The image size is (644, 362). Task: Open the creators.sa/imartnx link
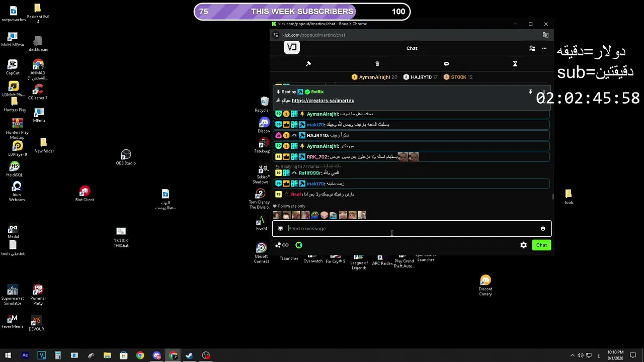coord(323,101)
